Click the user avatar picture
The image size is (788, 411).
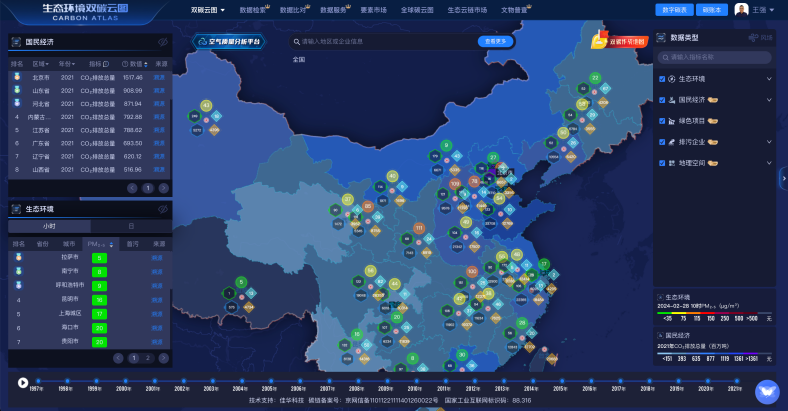click(741, 10)
